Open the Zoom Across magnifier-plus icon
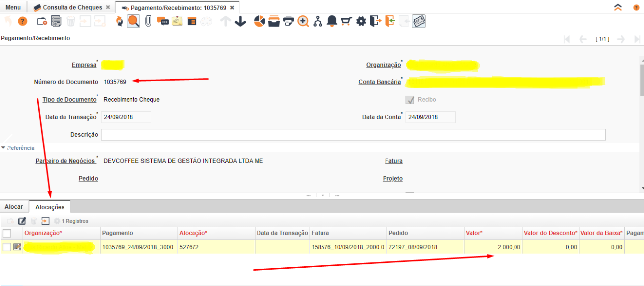The height and width of the screenshot is (286, 644). (x=303, y=21)
